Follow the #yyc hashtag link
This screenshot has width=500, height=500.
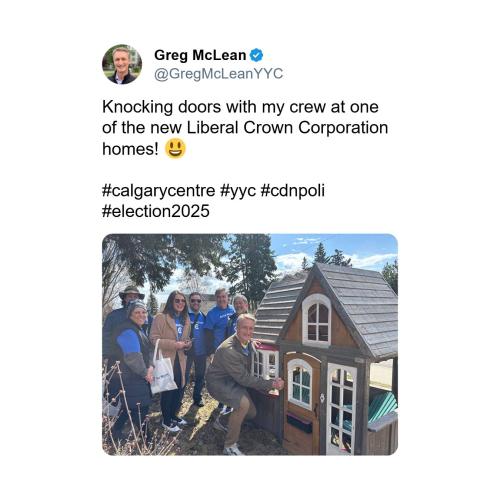coord(238,191)
